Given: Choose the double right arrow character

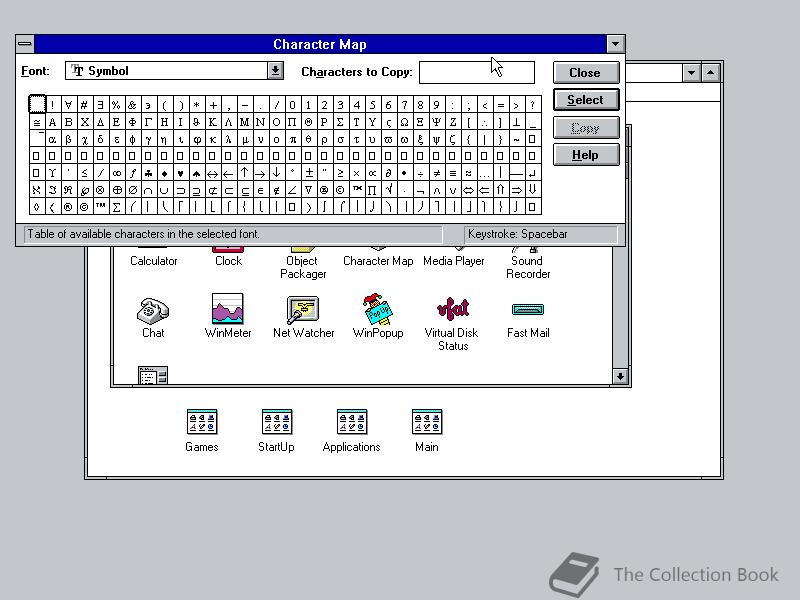Looking at the screenshot, I should tap(516, 190).
